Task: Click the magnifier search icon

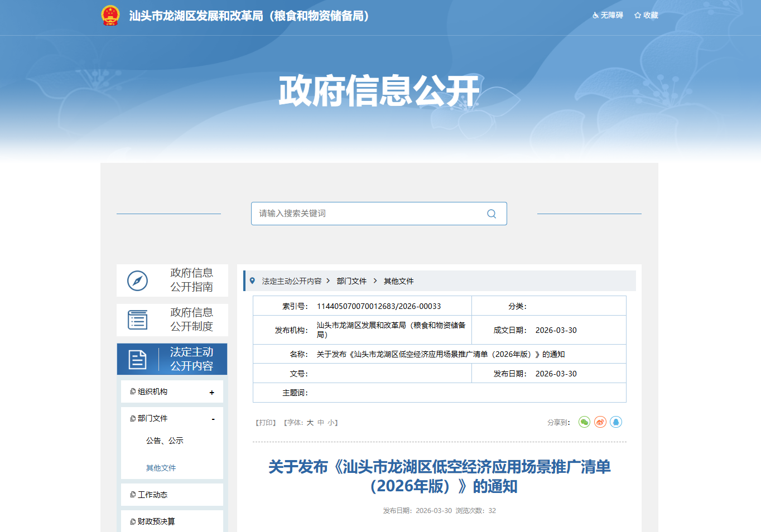Action: click(491, 214)
